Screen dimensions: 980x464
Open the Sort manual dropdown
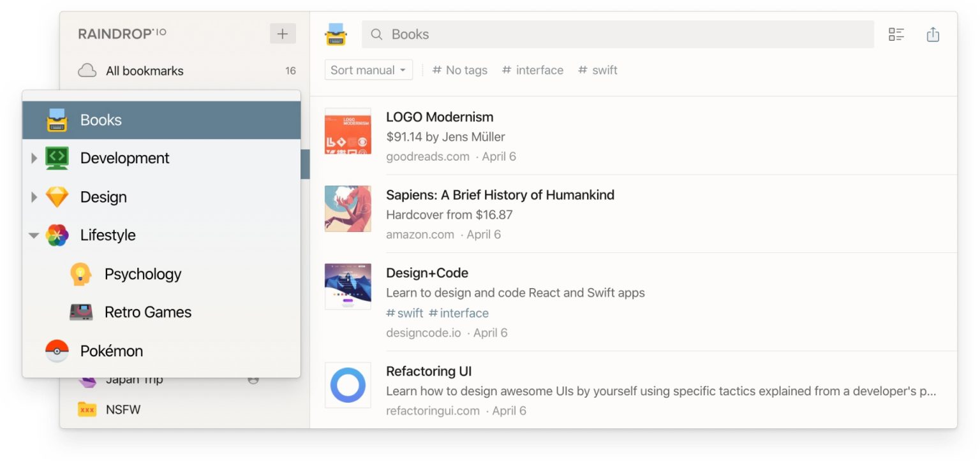tap(369, 70)
